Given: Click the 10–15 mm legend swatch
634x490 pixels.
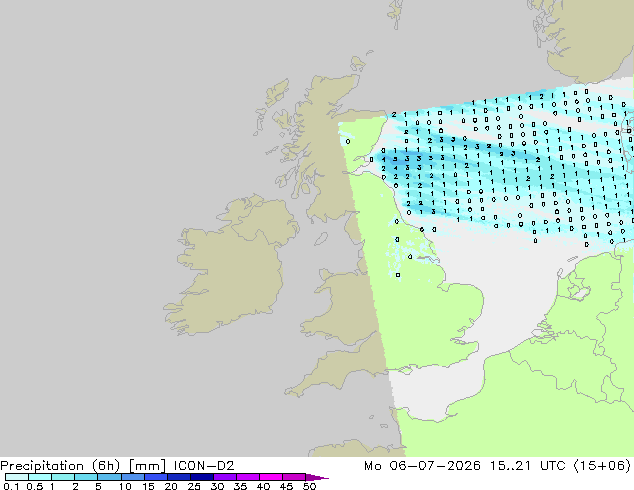Looking at the screenshot, I should pyautogui.click(x=132, y=477).
